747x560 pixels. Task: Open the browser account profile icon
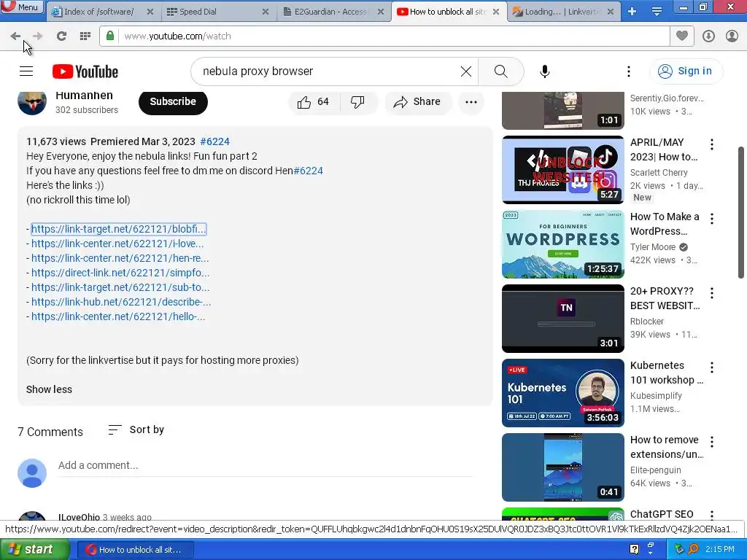[x=732, y=36]
